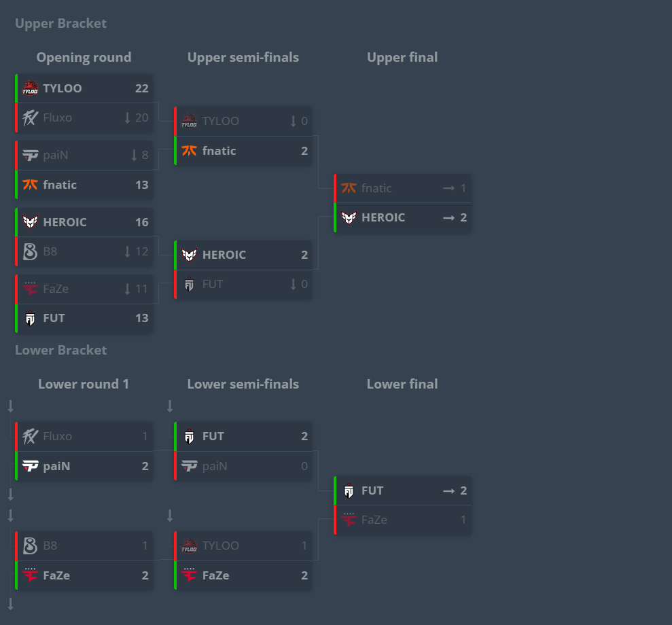Open the HEROIC team name in the Upper final
The width and height of the screenshot is (672, 625).
(383, 217)
